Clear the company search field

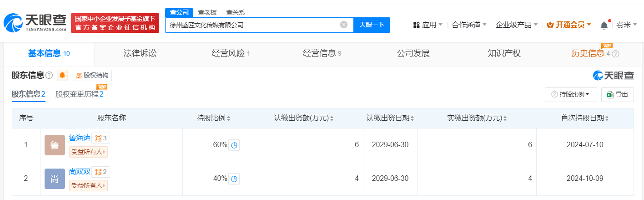[x=344, y=25]
